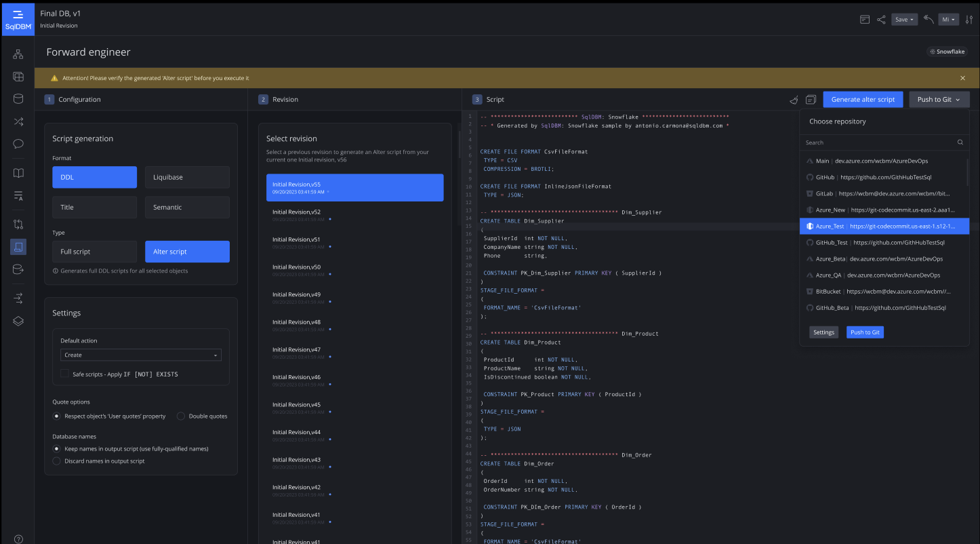Open the help question-mark icon
This screenshot has height=544, width=980.
[x=18, y=539]
